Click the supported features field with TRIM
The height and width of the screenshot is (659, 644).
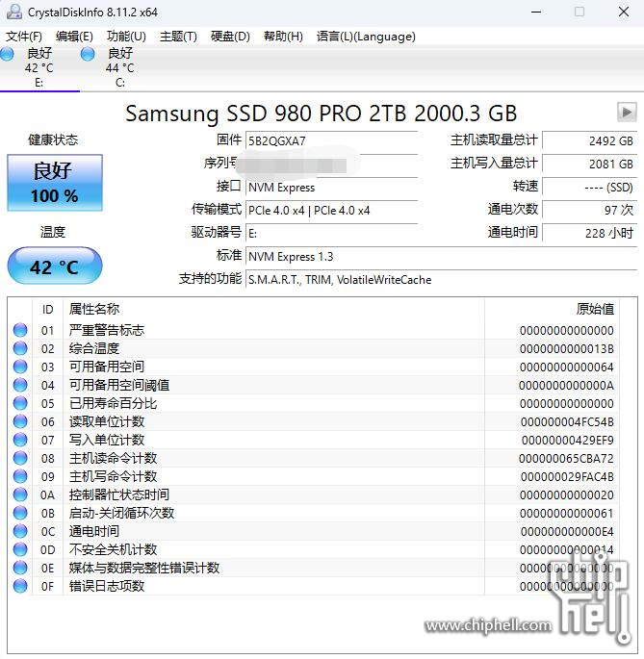pos(441,280)
